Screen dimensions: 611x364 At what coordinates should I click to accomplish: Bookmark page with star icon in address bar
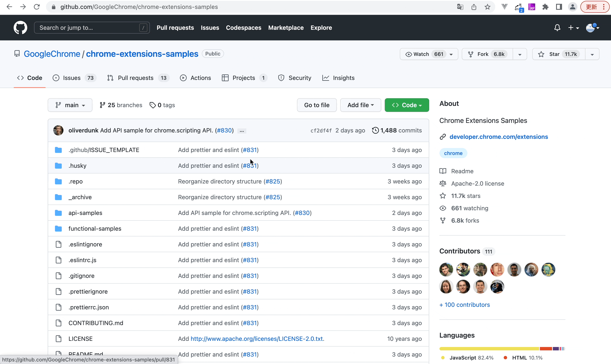[488, 7]
